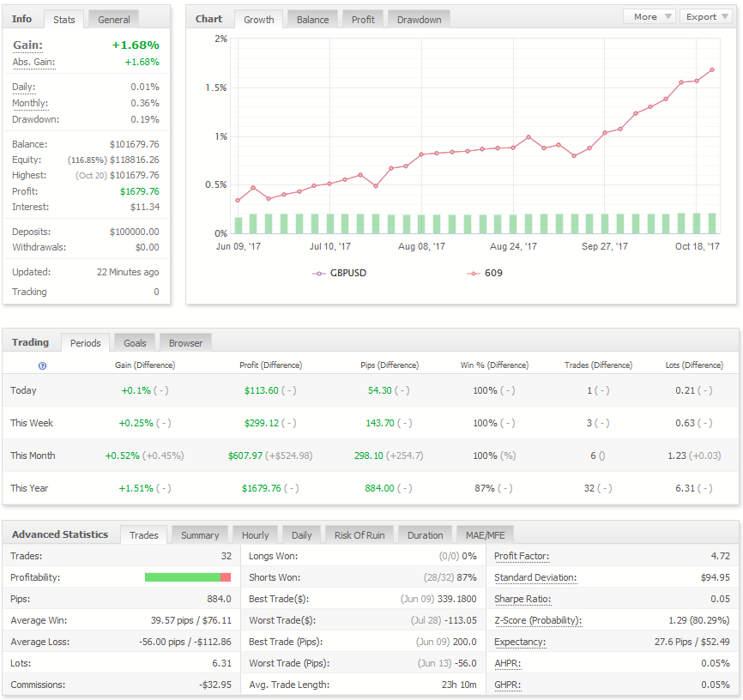Click the Balance value $101679.76

coord(135,145)
